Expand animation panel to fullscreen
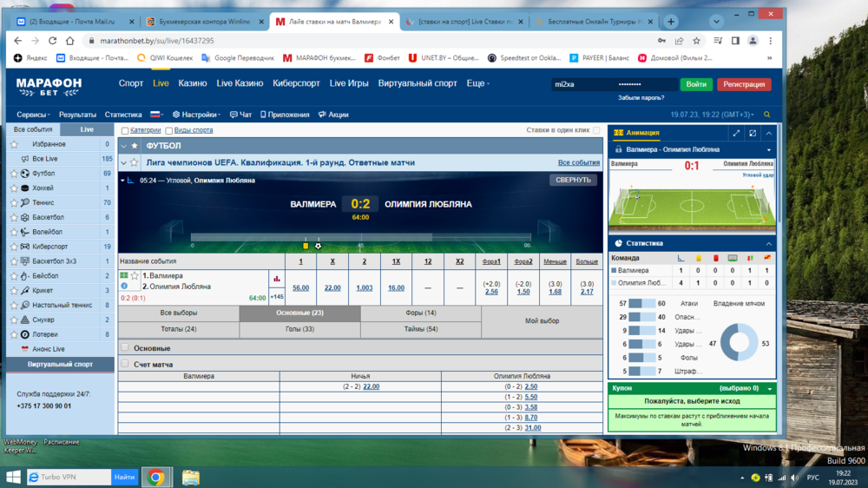 pos(736,133)
